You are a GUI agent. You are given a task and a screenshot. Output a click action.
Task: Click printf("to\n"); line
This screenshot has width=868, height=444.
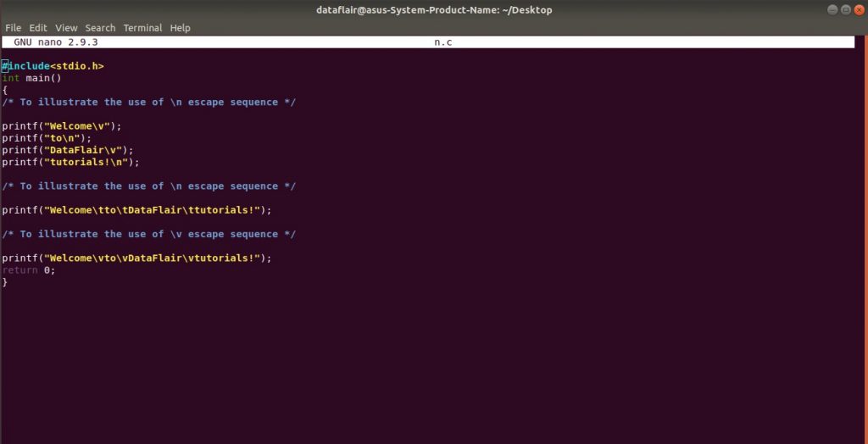(47, 138)
